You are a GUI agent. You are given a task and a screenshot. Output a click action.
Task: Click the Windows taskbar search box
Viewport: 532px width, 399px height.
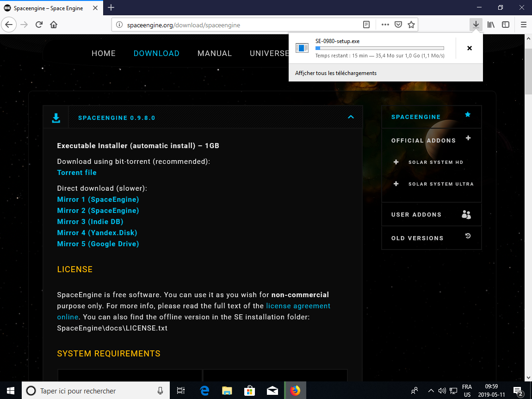pyautogui.click(x=96, y=391)
